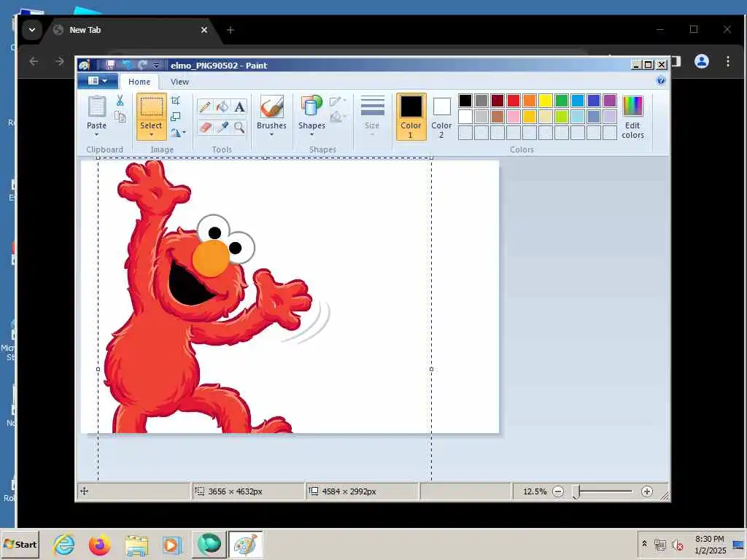Open the Paste dropdown arrow

(x=97, y=135)
